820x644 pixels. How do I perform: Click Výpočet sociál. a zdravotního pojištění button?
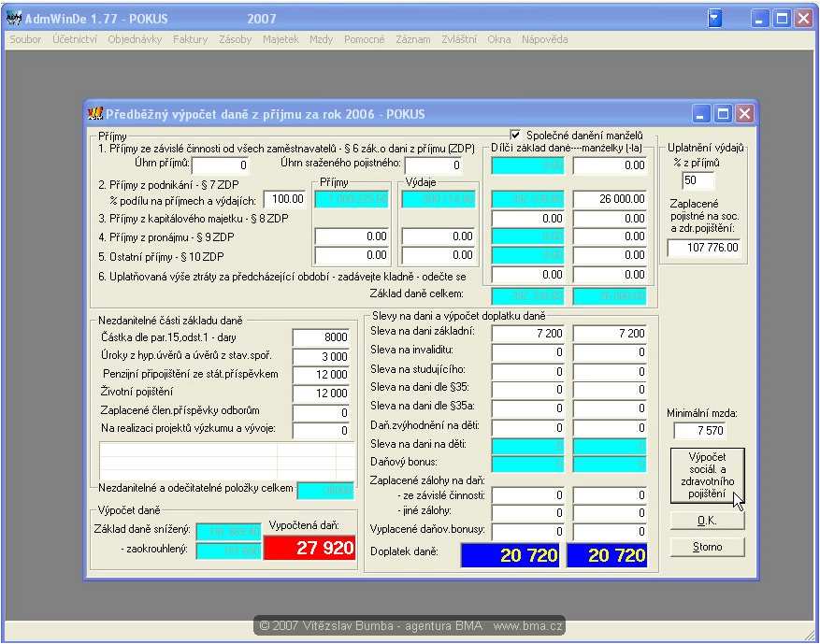(708, 475)
